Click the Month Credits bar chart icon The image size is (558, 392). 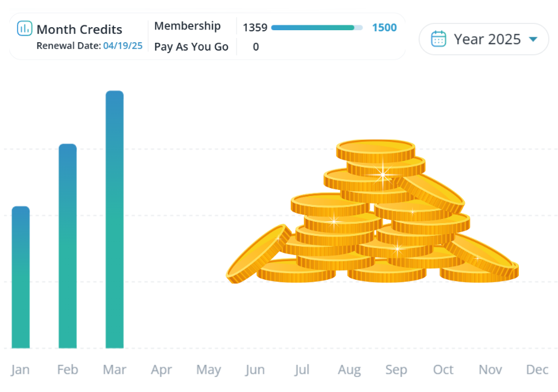pyautogui.click(x=25, y=28)
